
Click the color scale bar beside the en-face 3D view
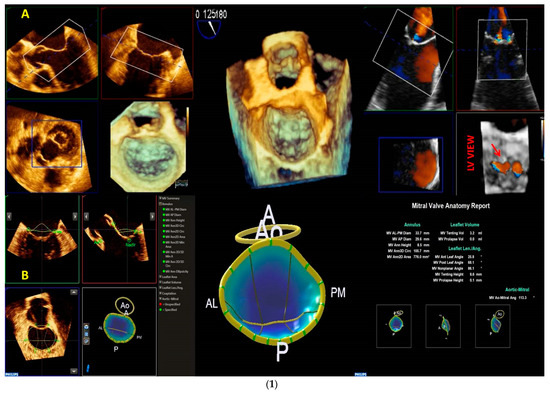point(188,121)
